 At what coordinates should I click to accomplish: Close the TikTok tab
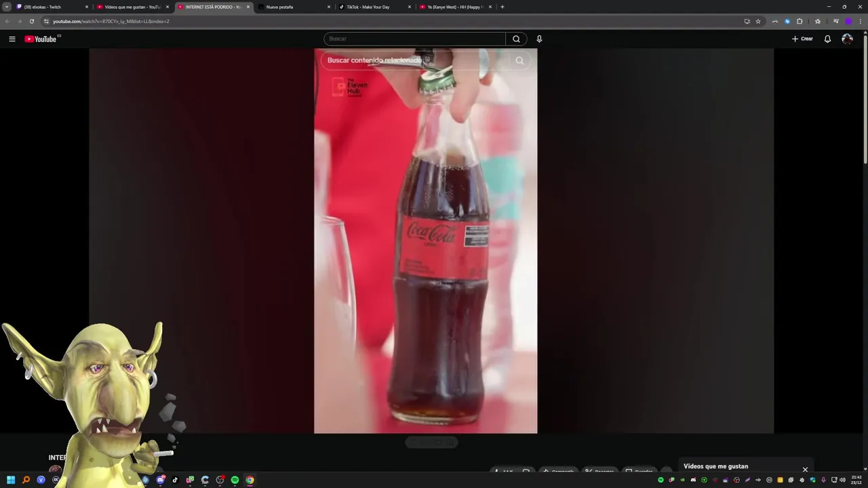tap(410, 7)
